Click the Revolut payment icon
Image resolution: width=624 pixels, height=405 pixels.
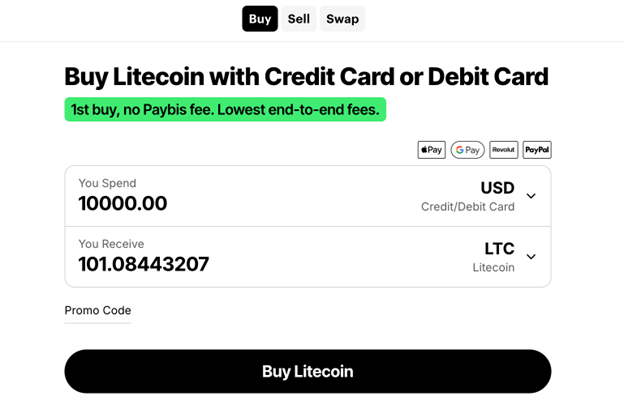pyautogui.click(x=503, y=150)
